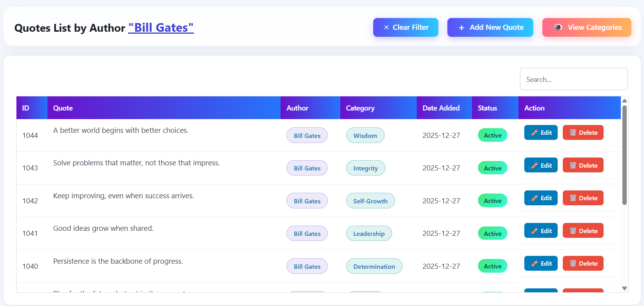Focus the Search input field
The height and width of the screenshot is (306, 644).
[573, 79]
